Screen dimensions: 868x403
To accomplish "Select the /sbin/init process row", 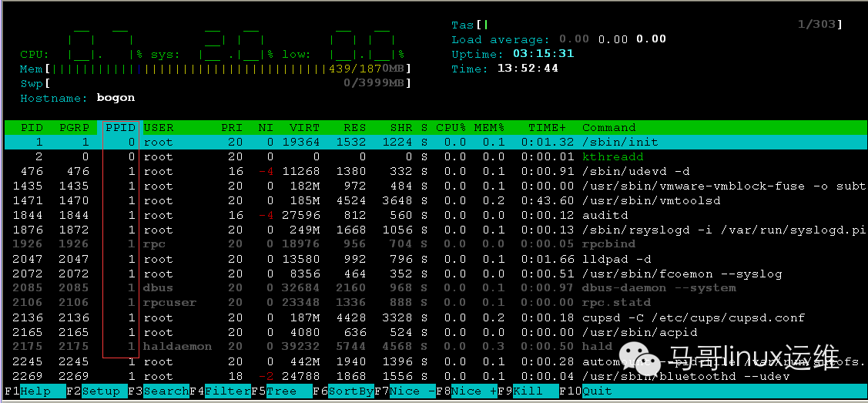I will point(436,143).
